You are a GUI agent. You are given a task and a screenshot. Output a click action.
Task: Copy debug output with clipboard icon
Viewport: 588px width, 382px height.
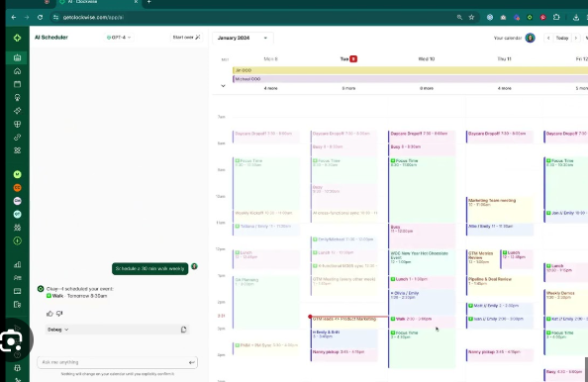(183, 330)
